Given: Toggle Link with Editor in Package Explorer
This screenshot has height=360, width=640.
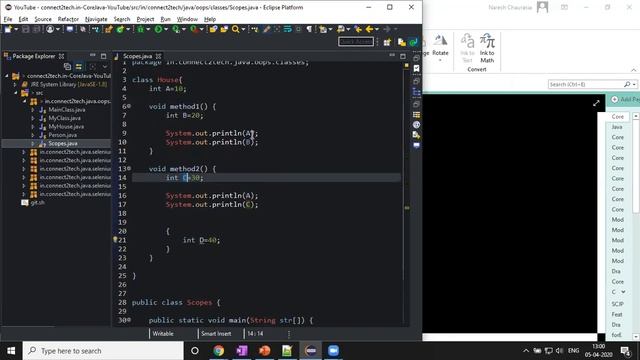Looking at the screenshot, I should point(79,66).
